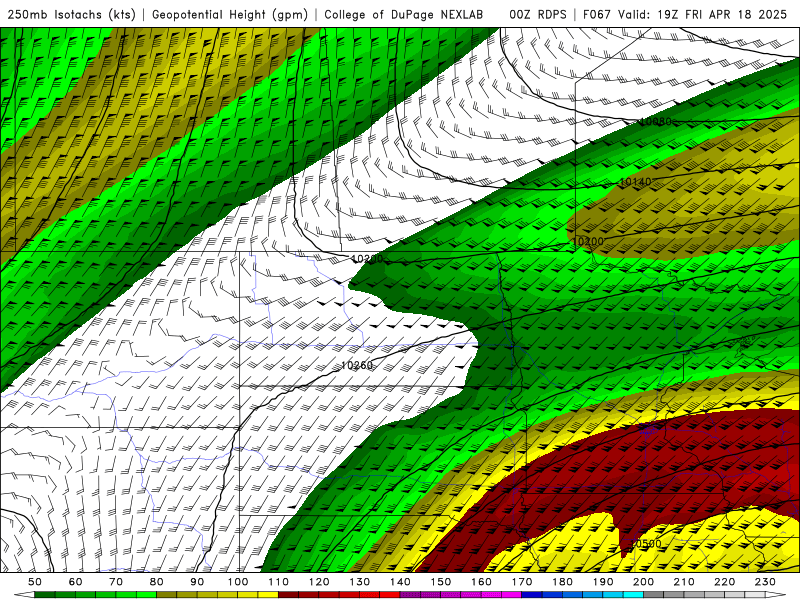The image size is (800, 600).
Task: Click the 100 value on the color scale
Action: pyautogui.click(x=238, y=582)
